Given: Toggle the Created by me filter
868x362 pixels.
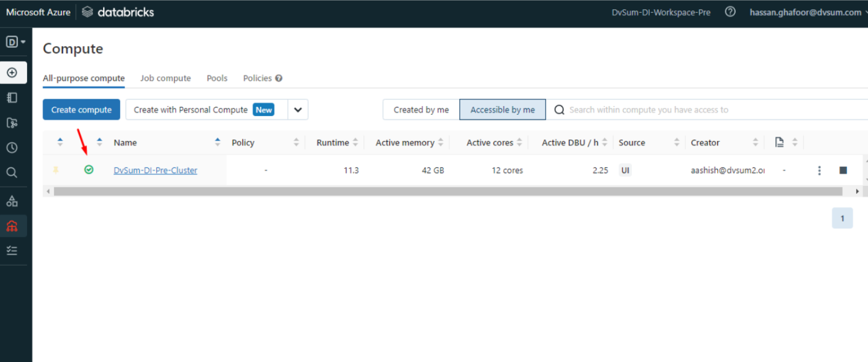Looking at the screenshot, I should click(421, 109).
